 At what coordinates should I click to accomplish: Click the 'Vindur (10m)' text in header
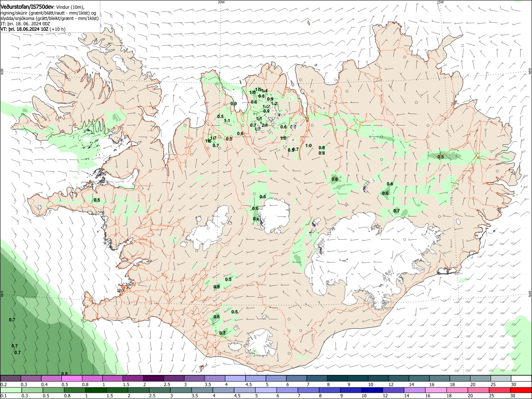(x=70, y=7)
